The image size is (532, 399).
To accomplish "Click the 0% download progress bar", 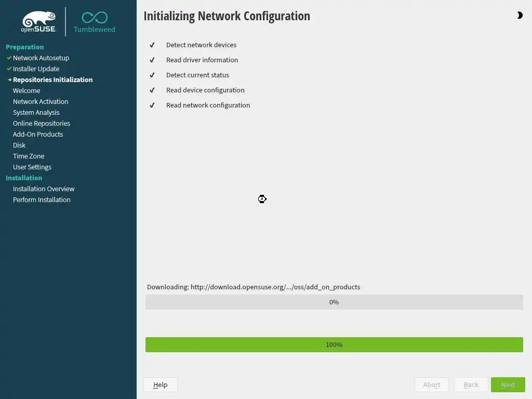I will pyautogui.click(x=334, y=302).
